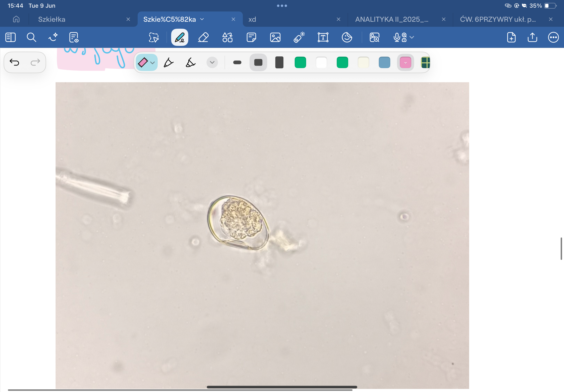Image resolution: width=564 pixels, height=392 pixels.
Task: Open the share export menu
Action: (x=532, y=37)
